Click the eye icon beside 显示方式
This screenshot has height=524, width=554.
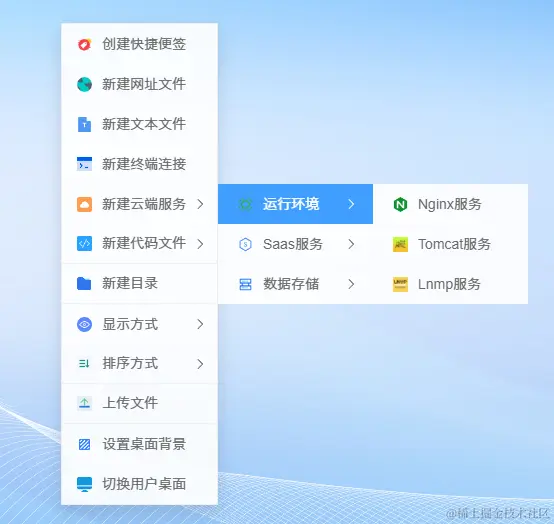pos(84,324)
